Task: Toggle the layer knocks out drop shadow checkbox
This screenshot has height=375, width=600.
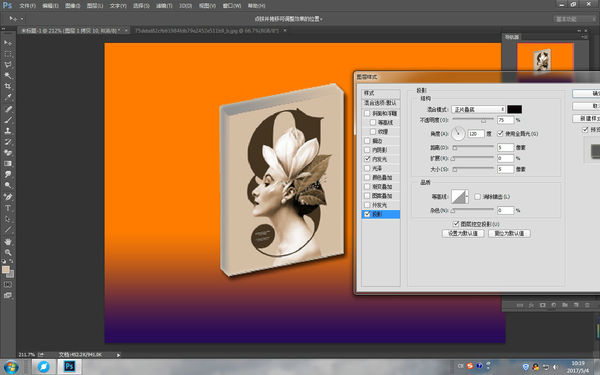Action: pyautogui.click(x=456, y=224)
